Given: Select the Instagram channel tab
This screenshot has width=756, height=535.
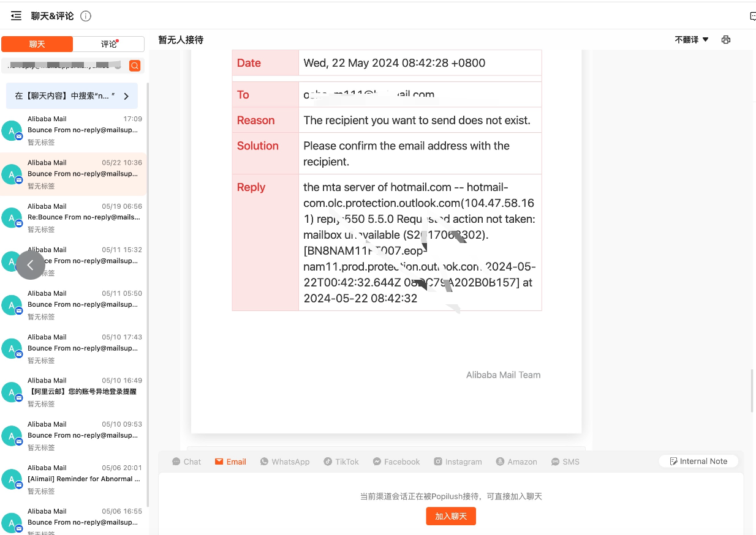Looking at the screenshot, I should click(458, 462).
